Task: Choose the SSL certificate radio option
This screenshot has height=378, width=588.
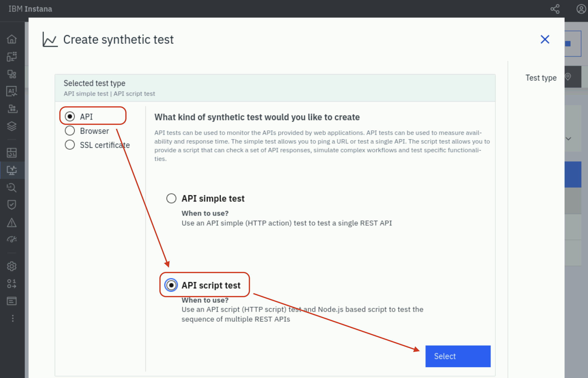Action: [70, 145]
